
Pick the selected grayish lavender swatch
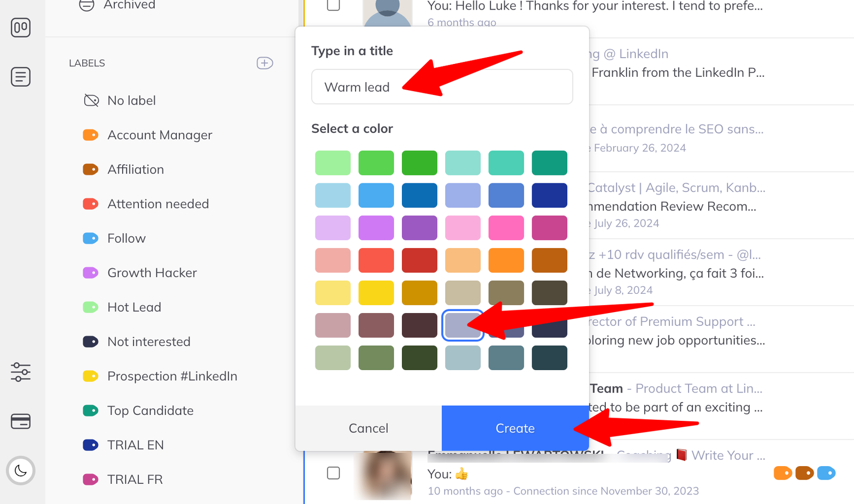463,325
